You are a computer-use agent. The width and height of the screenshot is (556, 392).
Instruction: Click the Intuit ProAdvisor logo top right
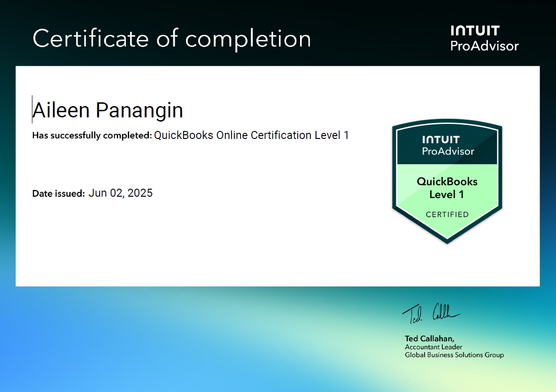484,38
